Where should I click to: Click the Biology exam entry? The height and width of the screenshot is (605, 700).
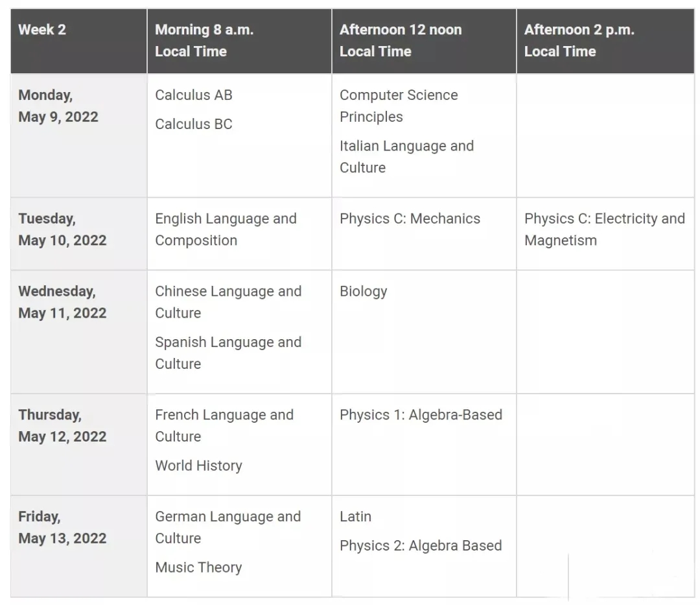364,292
